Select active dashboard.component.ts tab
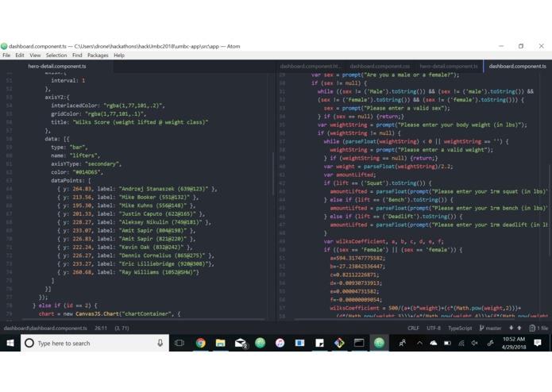This screenshot has width=552, height=392. (518, 66)
